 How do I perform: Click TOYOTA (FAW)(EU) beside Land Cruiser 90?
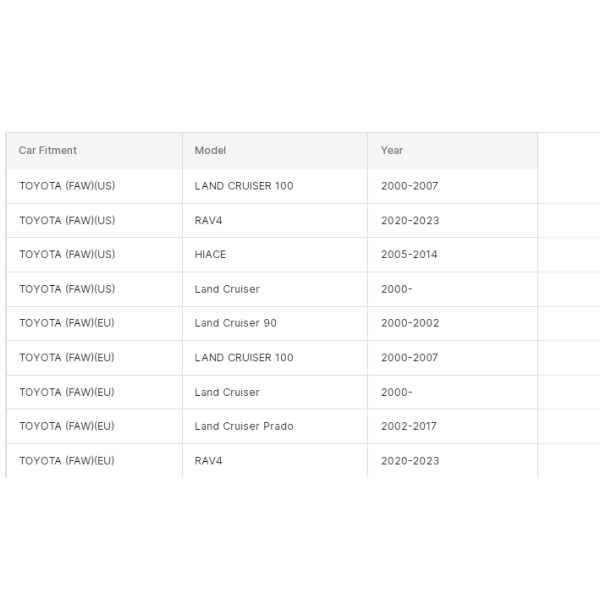(67, 323)
